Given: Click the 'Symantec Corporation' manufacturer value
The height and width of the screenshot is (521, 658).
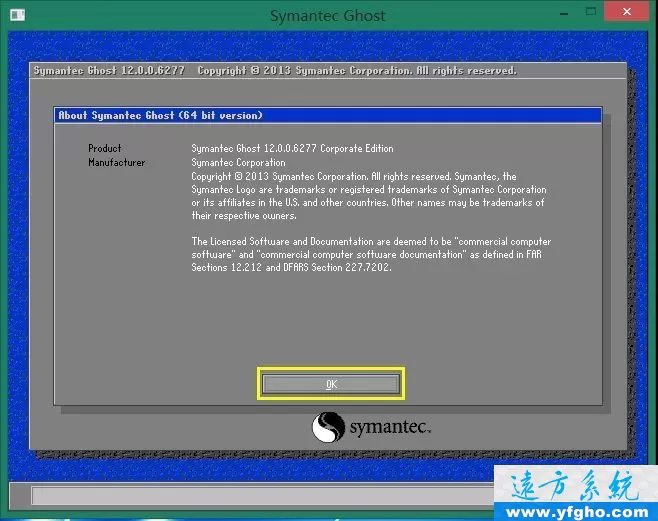Looking at the screenshot, I should point(238,162).
